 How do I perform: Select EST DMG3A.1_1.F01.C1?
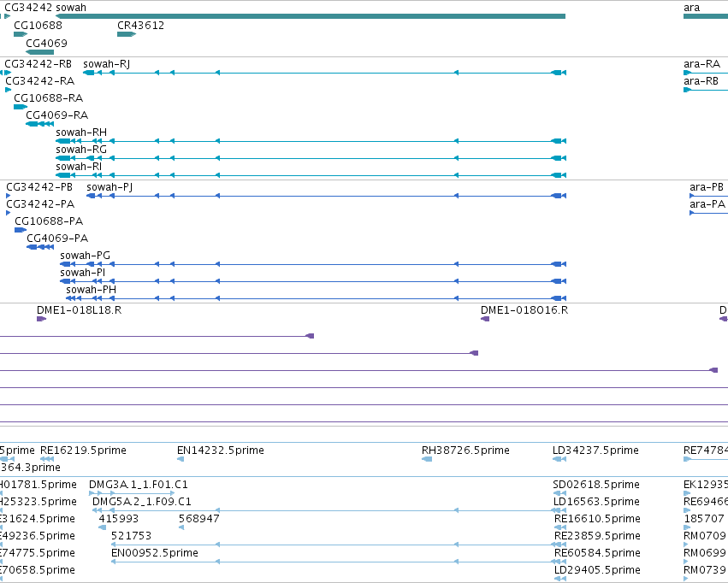click(132, 493)
